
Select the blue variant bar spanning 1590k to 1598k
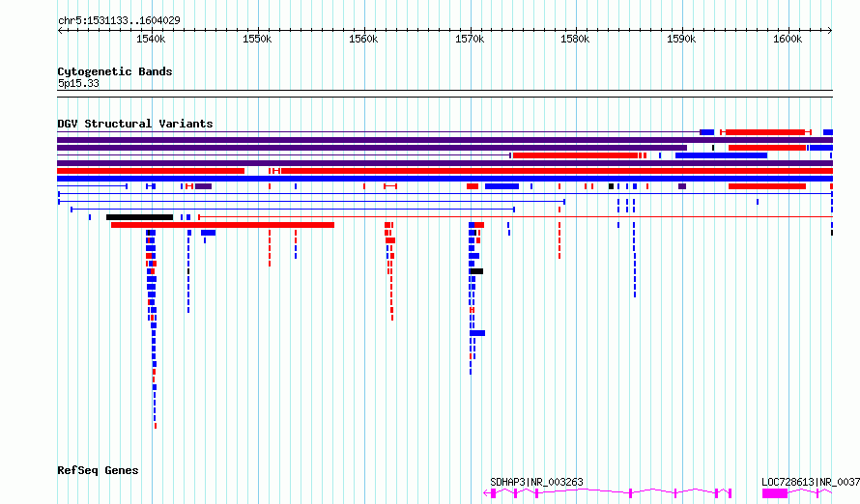pyautogui.click(x=721, y=155)
